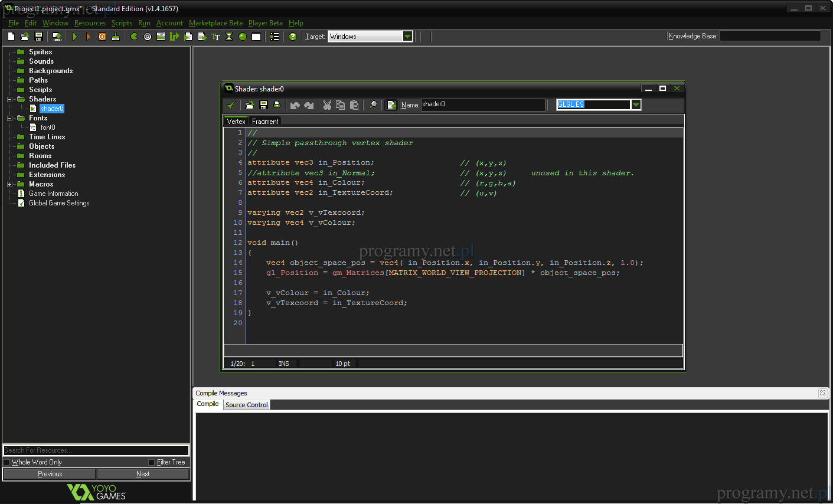833x504 pixels.
Task: Run the game with green play icon
Action: coord(75,37)
